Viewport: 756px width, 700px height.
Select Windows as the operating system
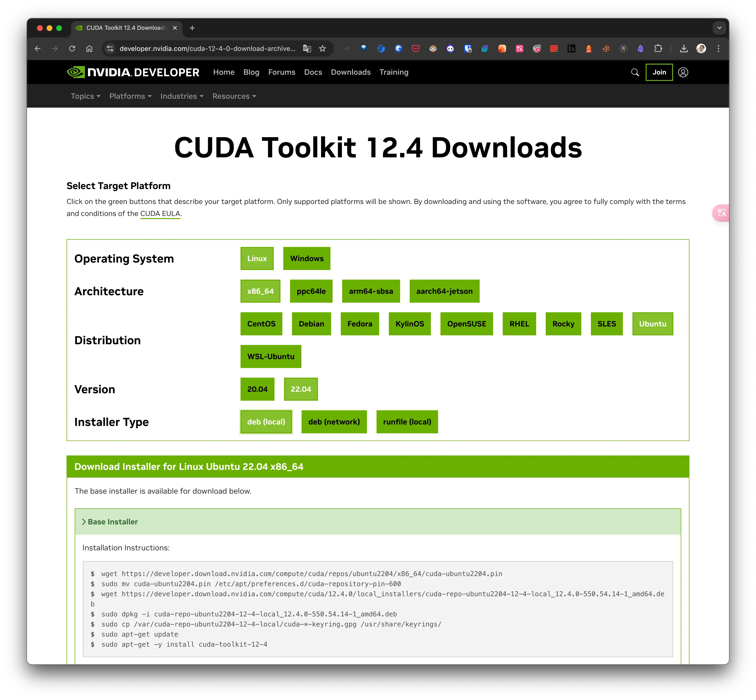pos(307,259)
